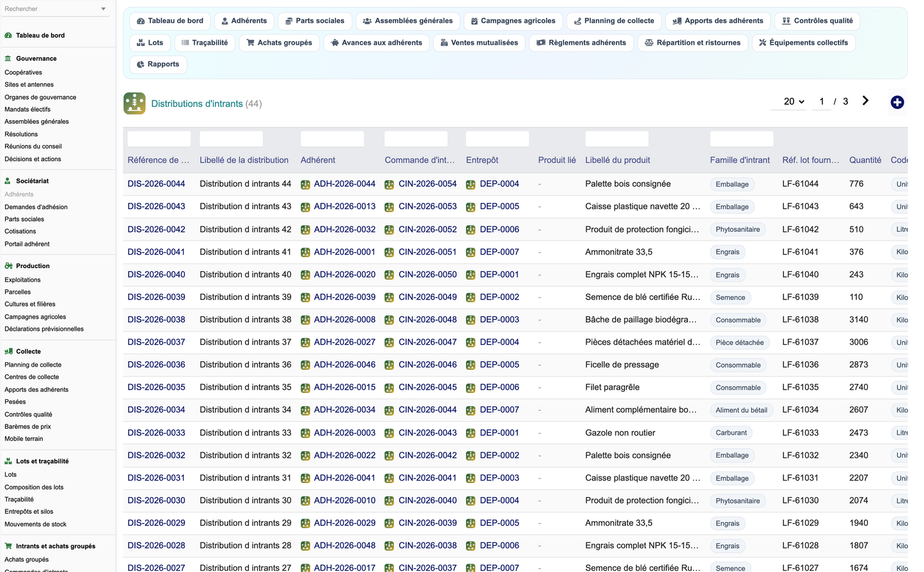Image resolution: width=924 pixels, height=572 pixels.
Task: Open the Ventes mutualisées tab
Action: [480, 43]
